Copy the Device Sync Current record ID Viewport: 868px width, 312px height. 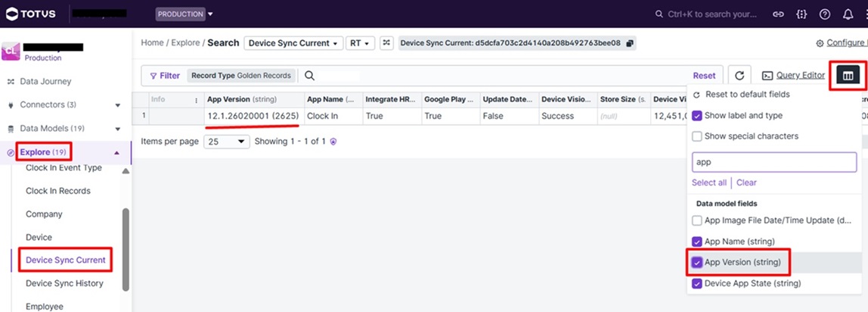[x=629, y=43]
